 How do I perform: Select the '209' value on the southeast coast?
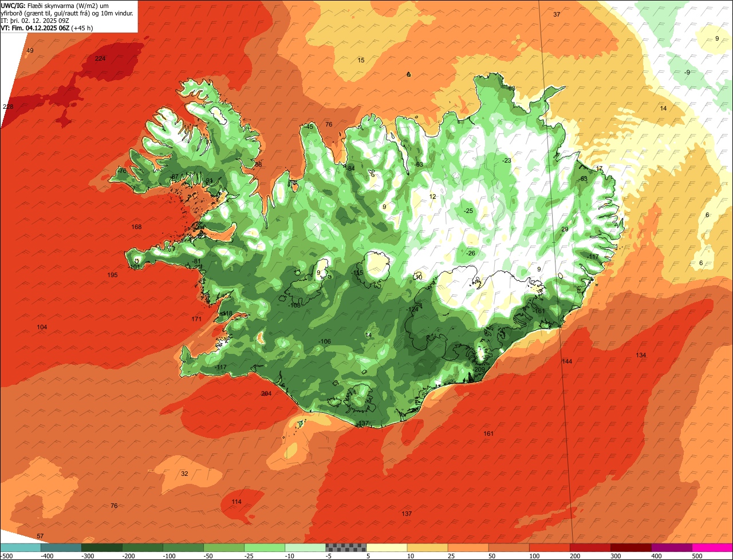tap(479, 369)
